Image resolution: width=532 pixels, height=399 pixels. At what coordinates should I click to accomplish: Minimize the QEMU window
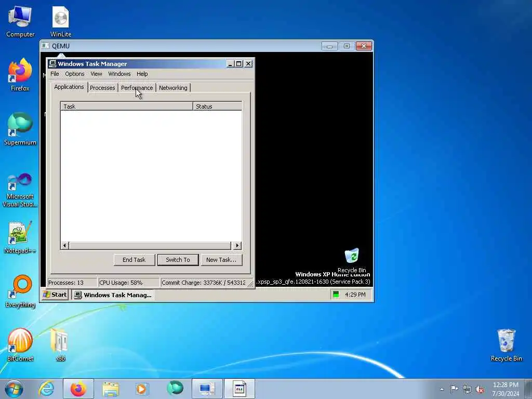[329, 46]
